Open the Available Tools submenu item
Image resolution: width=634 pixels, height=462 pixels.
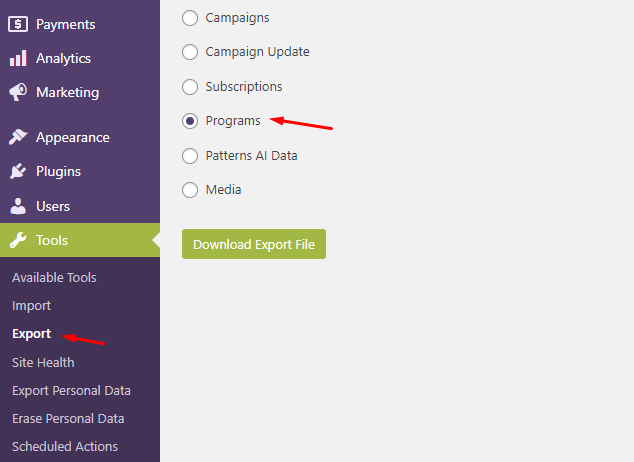tap(54, 278)
